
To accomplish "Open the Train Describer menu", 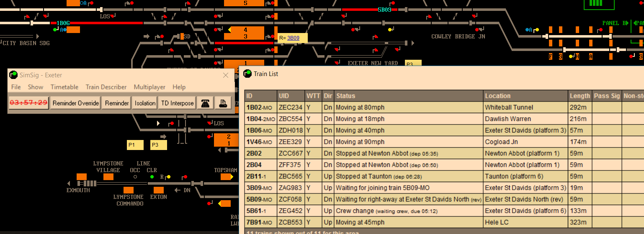I will pos(106,87).
